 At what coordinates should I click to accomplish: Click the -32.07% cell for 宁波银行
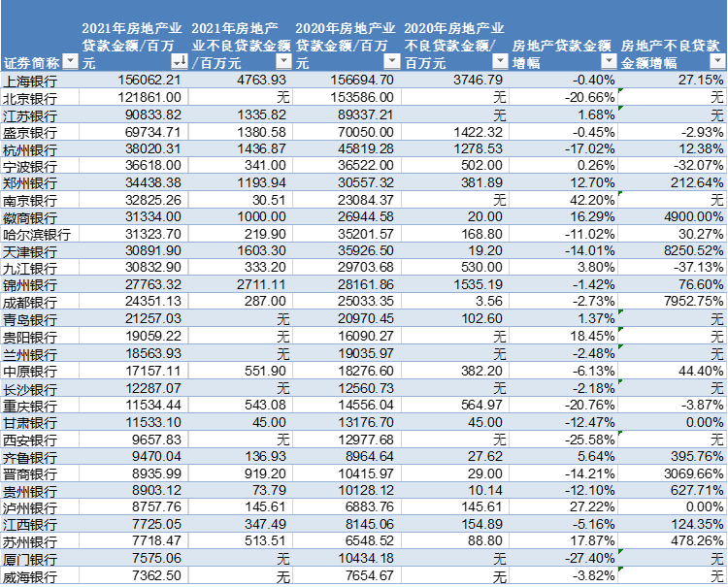(x=672, y=166)
